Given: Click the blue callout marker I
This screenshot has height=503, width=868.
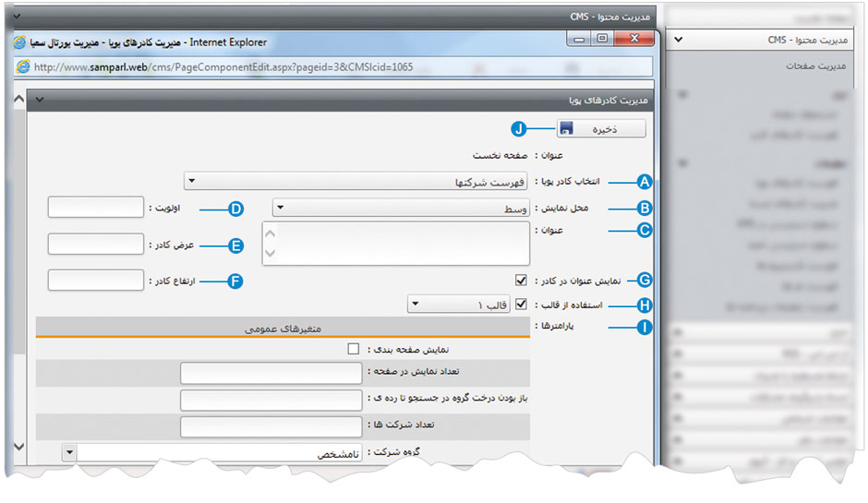Looking at the screenshot, I should (x=645, y=327).
